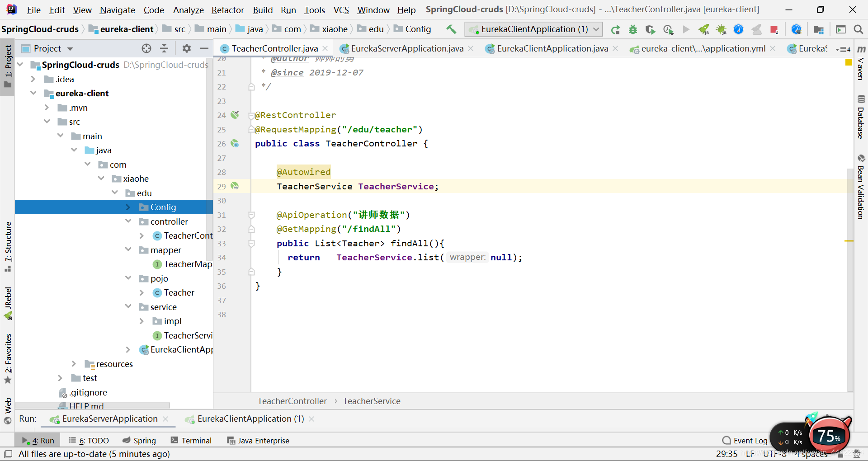This screenshot has width=868, height=461.
Task: Open the Structure tool window
Action: (8, 246)
